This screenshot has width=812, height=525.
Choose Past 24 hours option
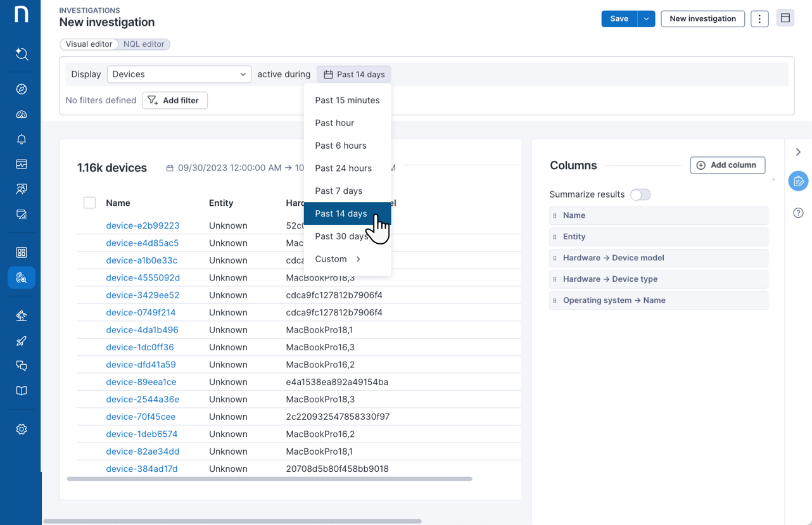(x=343, y=168)
